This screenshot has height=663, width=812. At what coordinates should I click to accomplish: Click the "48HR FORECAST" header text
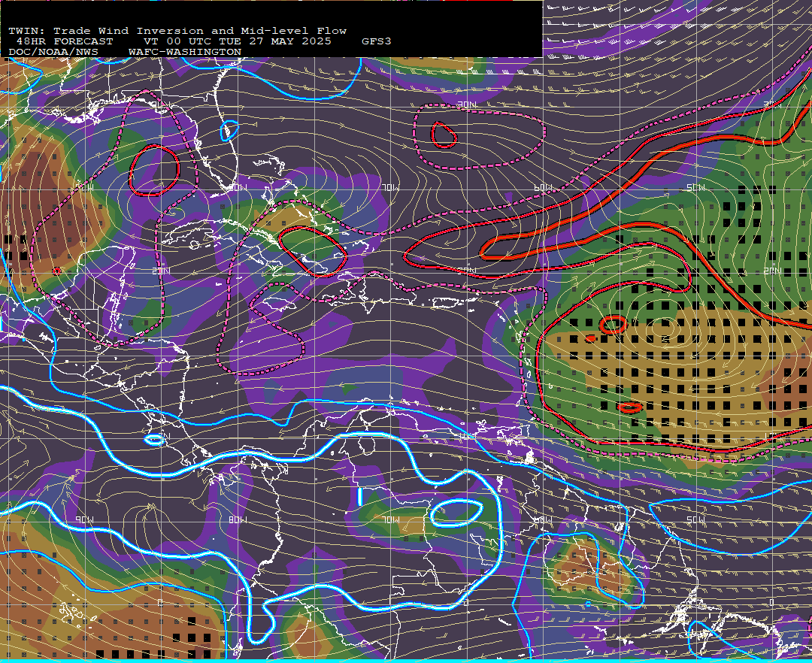coord(65,41)
